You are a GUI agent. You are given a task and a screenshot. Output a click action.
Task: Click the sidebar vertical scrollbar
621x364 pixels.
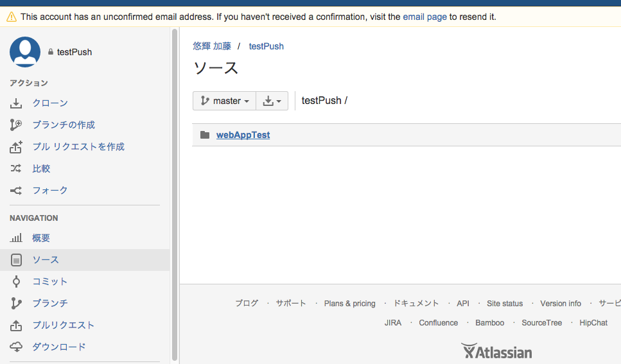[x=175, y=193]
